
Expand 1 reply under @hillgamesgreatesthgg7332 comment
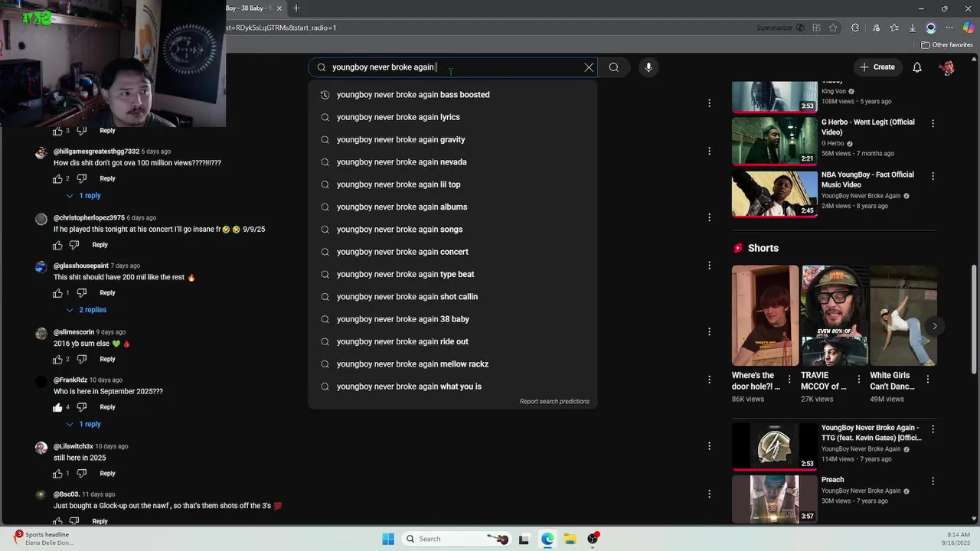pyautogui.click(x=83, y=196)
